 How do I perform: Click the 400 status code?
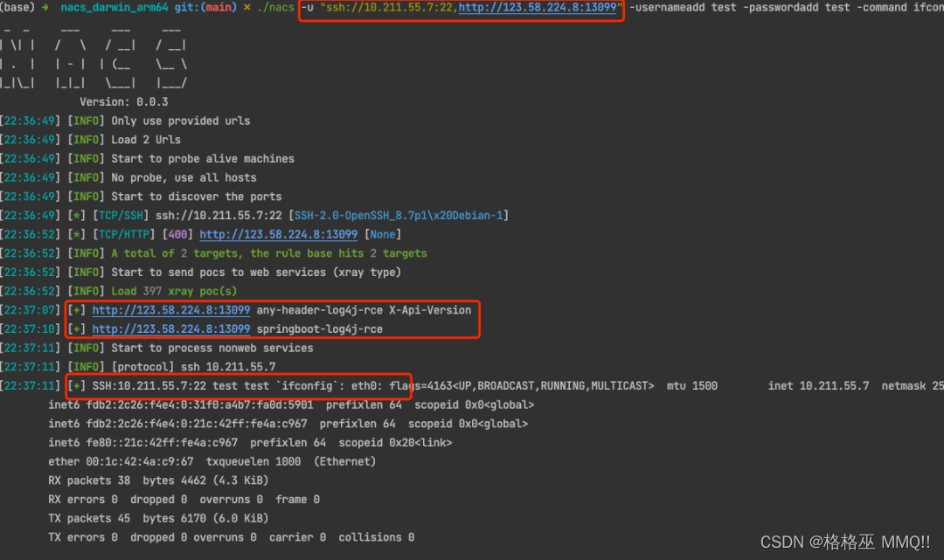point(177,235)
